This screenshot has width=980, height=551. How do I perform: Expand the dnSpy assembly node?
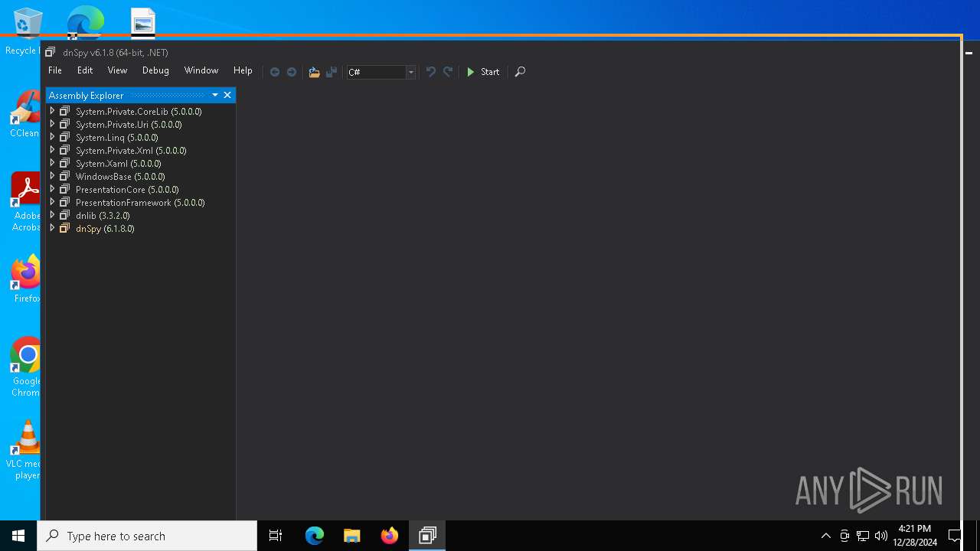tap(52, 228)
